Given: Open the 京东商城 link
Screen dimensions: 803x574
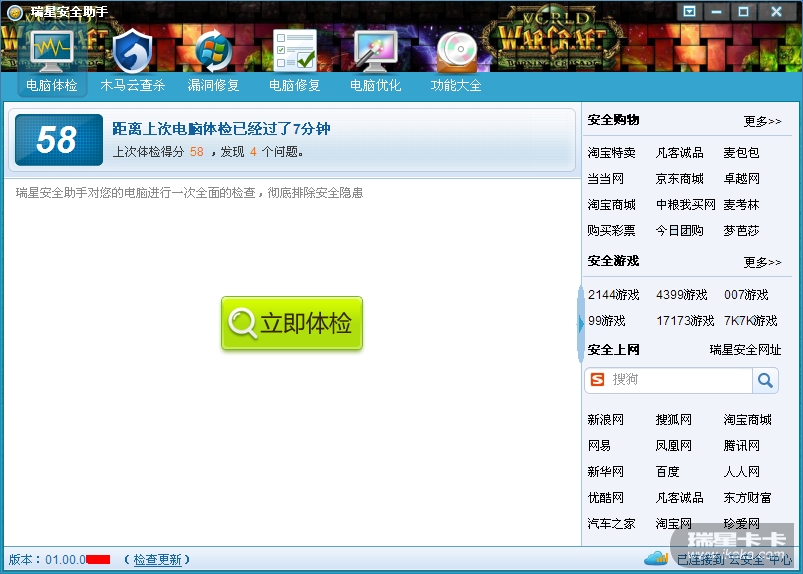Looking at the screenshot, I should coord(679,179).
